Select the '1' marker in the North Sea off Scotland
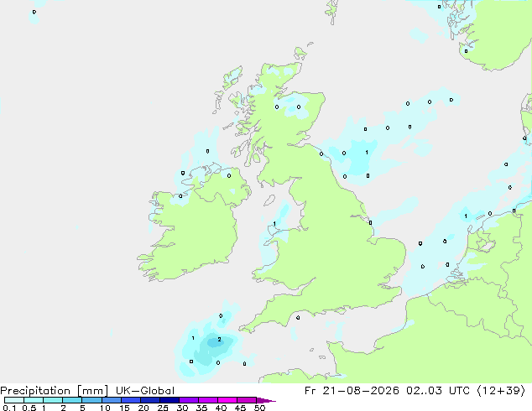Image resolution: width=532 pixels, height=411 pixels. pos(367,153)
